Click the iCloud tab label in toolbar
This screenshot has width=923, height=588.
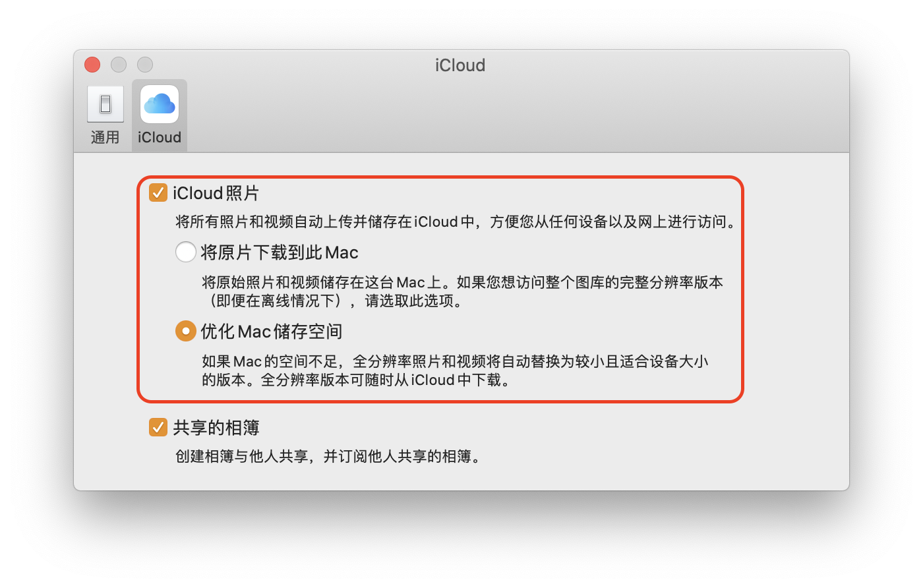click(160, 137)
